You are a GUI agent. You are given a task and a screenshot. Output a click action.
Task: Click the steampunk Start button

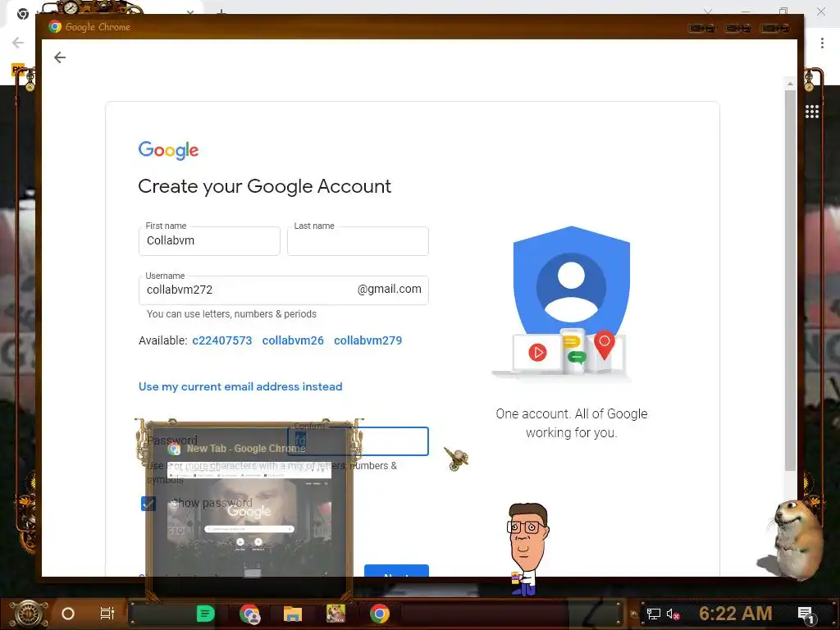29,614
